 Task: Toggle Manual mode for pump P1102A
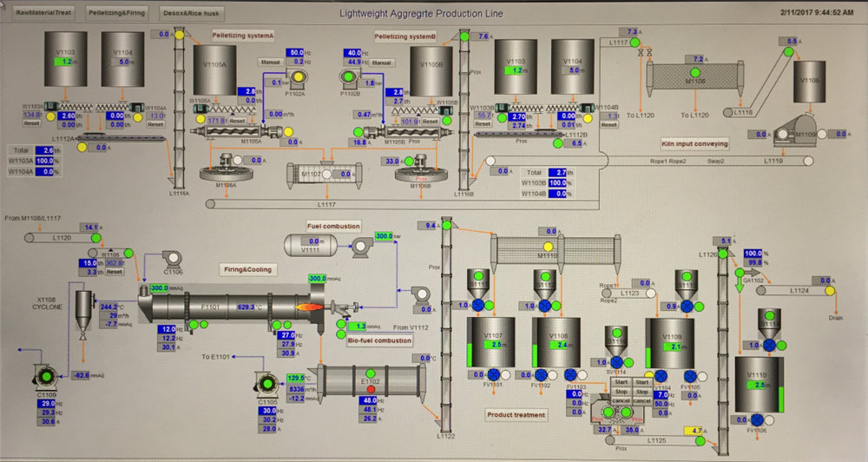pos(271,62)
